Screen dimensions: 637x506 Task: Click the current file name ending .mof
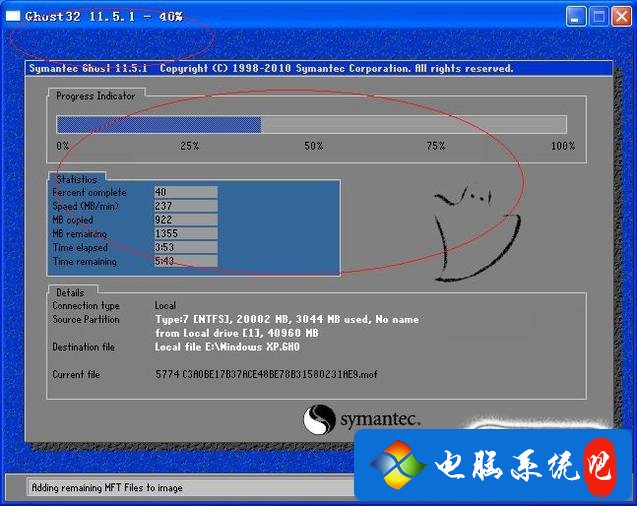click(x=266, y=374)
